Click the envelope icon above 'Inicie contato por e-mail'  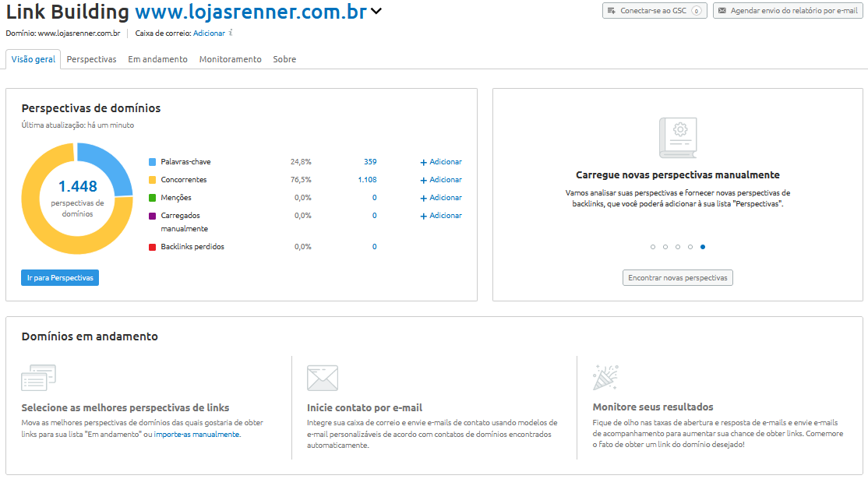(x=323, y=378)
